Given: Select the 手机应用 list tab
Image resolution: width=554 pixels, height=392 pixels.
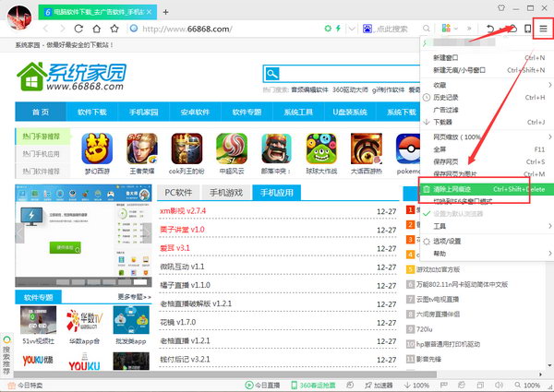Looking at the screenshot, I should (x=277, y=192).
